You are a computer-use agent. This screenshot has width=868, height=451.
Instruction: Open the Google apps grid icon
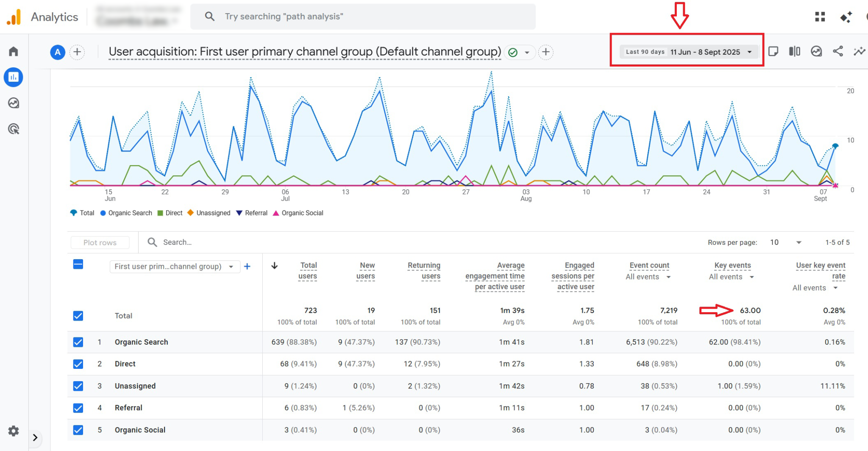point(820,17)
